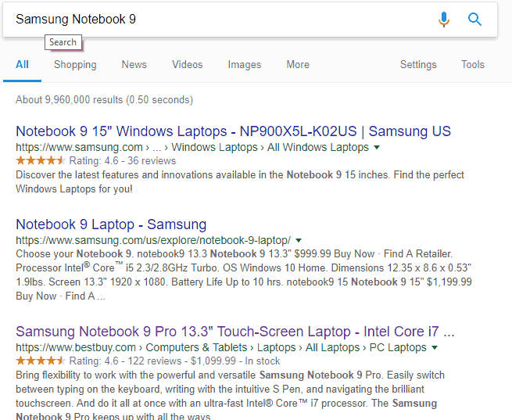Image resolution: width=512 pixels, height=420 pixels.
Task: Switch to the Shopping tab
Action: tap(75, 64)
